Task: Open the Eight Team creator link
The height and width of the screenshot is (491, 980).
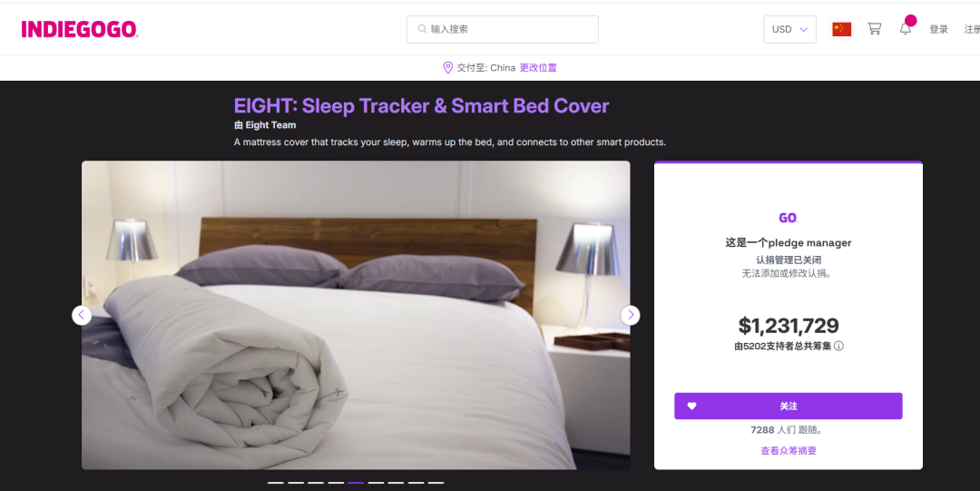Action: pyautogui.click(x=270, y=125)
